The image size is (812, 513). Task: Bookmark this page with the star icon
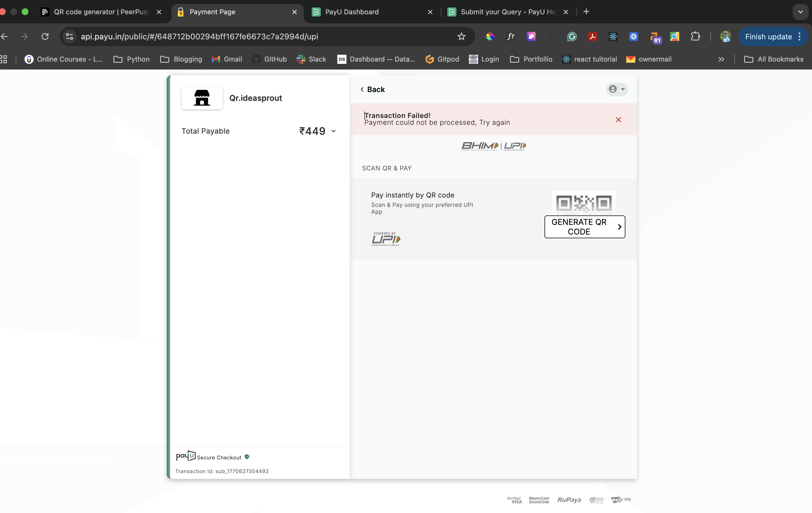tap(461, 36)
